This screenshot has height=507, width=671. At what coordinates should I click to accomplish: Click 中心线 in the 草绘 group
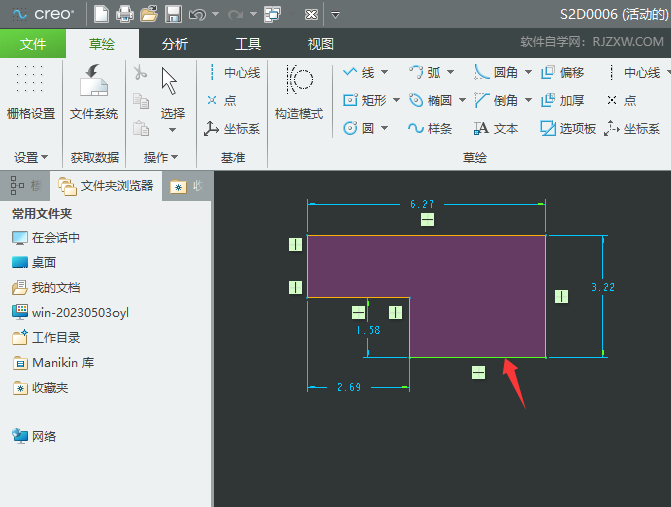coord(633,72)
